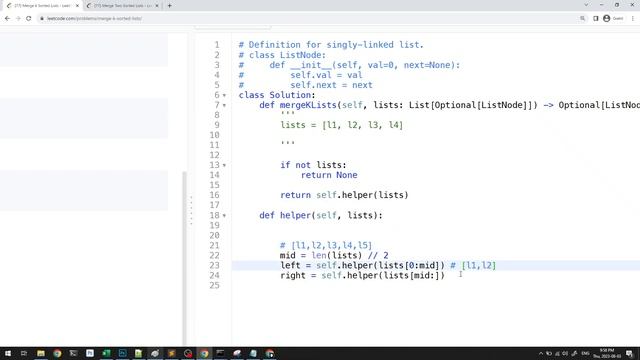Click 'def helper(self, lists):' line
Image resolution: width=640 pixels, height=360 pixels.
coord(321,215)
